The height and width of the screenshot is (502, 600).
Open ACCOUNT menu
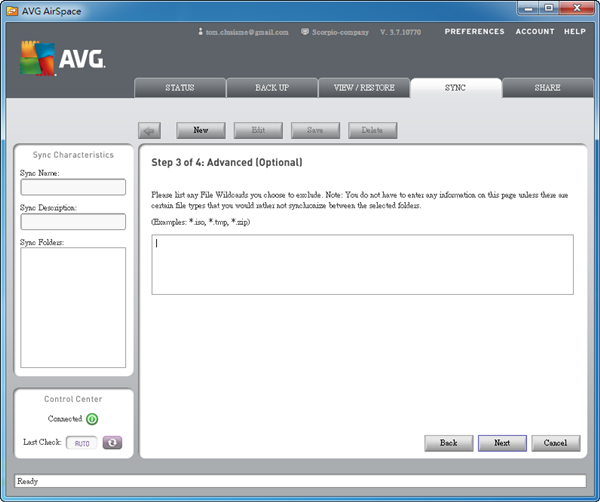pyautogui.click(x=535, y=31)
